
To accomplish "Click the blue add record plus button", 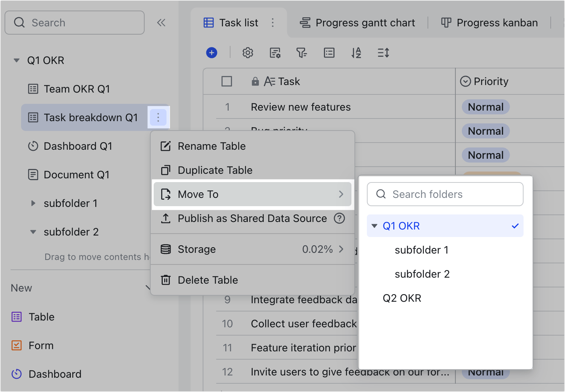I will [x=212, y=53].
